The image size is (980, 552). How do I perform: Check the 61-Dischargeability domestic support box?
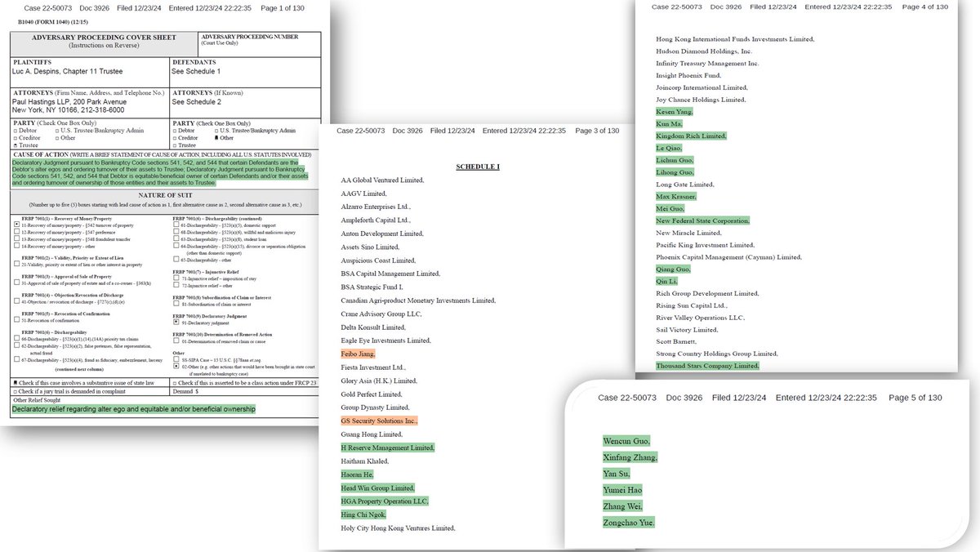(176, 225)
